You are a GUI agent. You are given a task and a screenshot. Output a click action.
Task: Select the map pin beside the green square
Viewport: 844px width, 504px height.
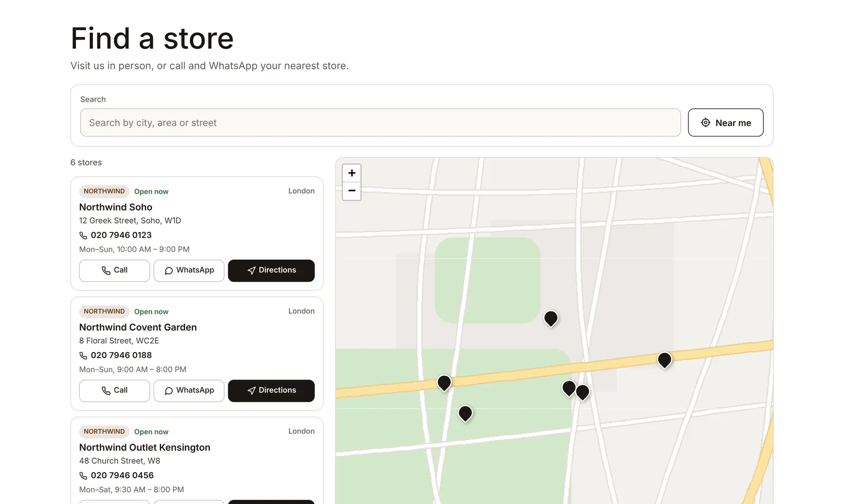pyautogui.click(x=551, y=318)
